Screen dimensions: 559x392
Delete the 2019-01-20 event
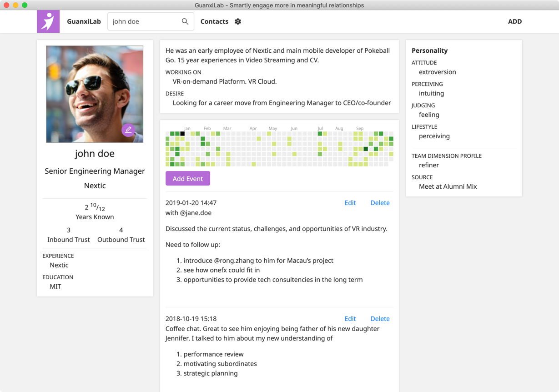(380, 203)
